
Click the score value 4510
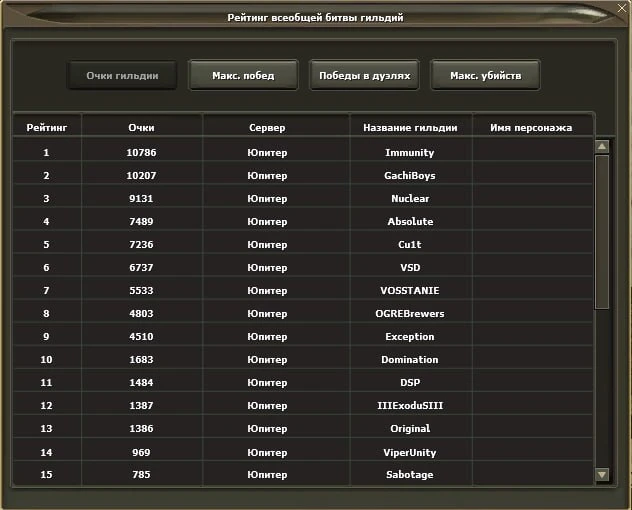point(141,337)
